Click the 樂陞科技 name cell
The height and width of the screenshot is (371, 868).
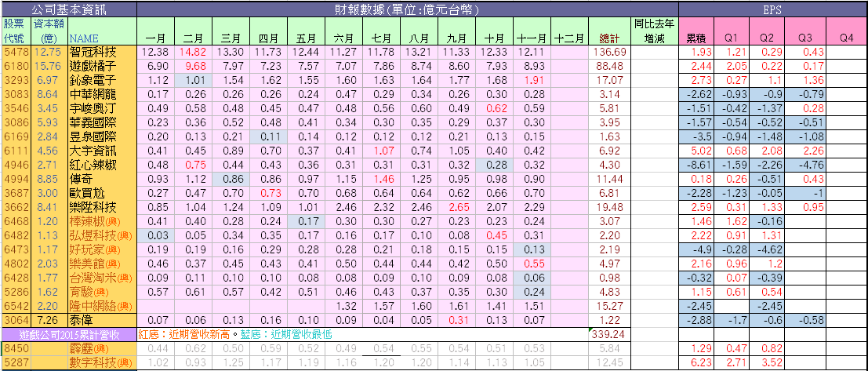coord(102,206)
